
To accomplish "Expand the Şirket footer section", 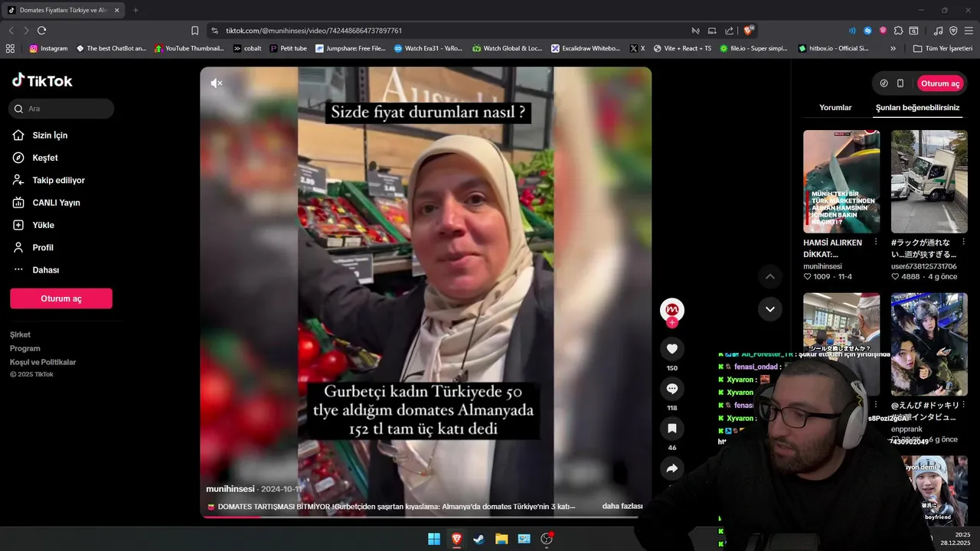I will (21, 334).
